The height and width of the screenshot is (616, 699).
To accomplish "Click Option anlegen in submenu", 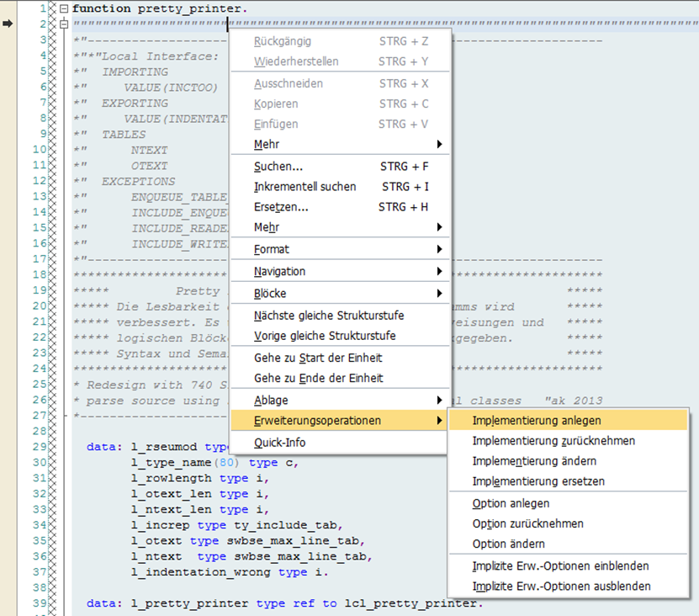I will pyautogui.click(x=569, y=503).
